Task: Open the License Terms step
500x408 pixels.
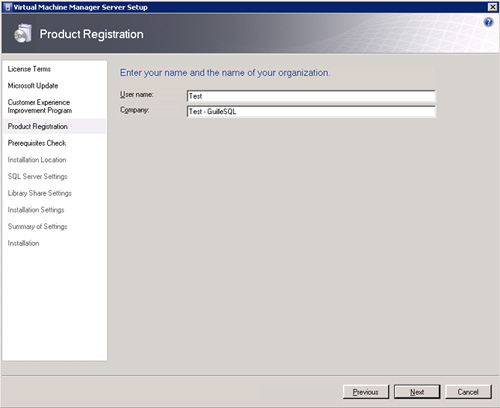Action: tap(29, 69)
